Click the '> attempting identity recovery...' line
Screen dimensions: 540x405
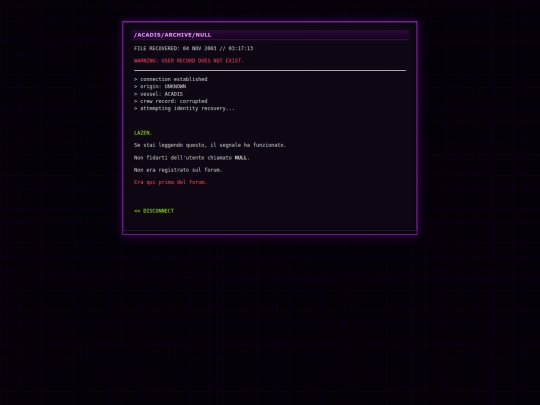point(184,108)
